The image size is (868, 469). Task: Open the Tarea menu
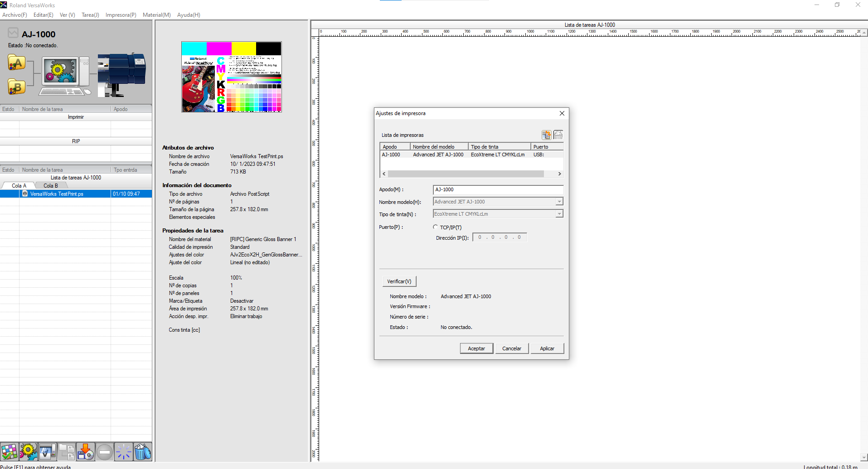[x=90, y=15]
